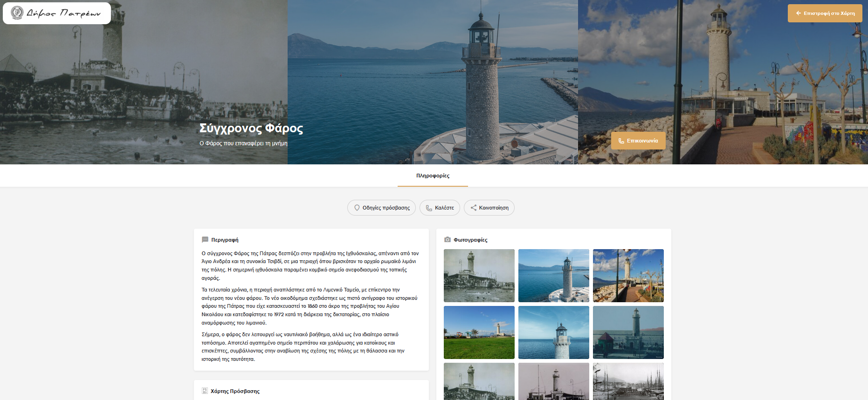Click the map icon beside Χάρτης Πρόσβασης

(x=205, y=391)
